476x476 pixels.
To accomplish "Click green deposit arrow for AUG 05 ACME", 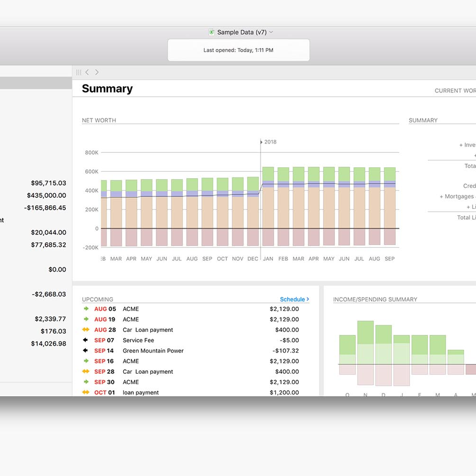I will click(x=86, y=309).
